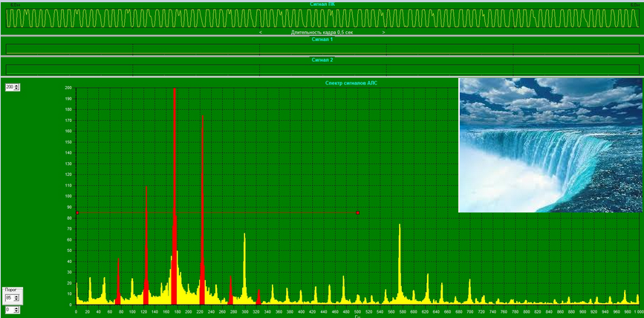Click the left arrow beside frame duration
Image resolution: width=644 pixels, height=318 pixels.
point(261,33)
